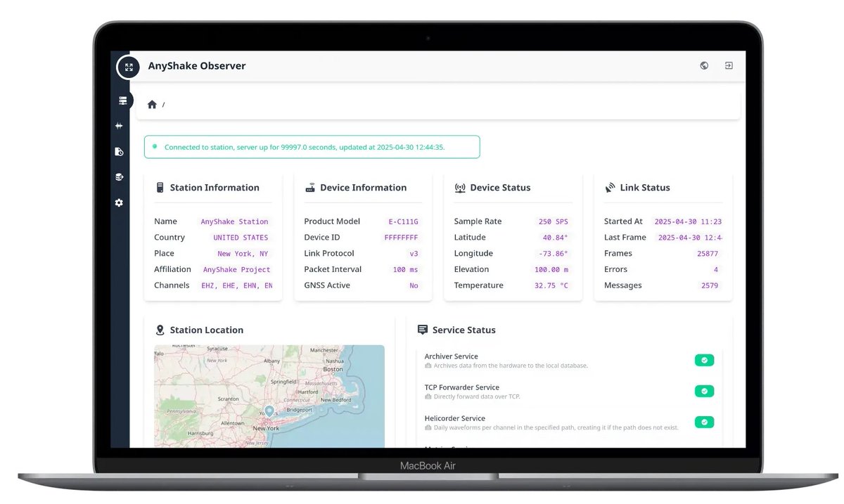Click the Device Status signal icon
The width and height of the screenshot is (844, 504).
click(x=460, y=188)
